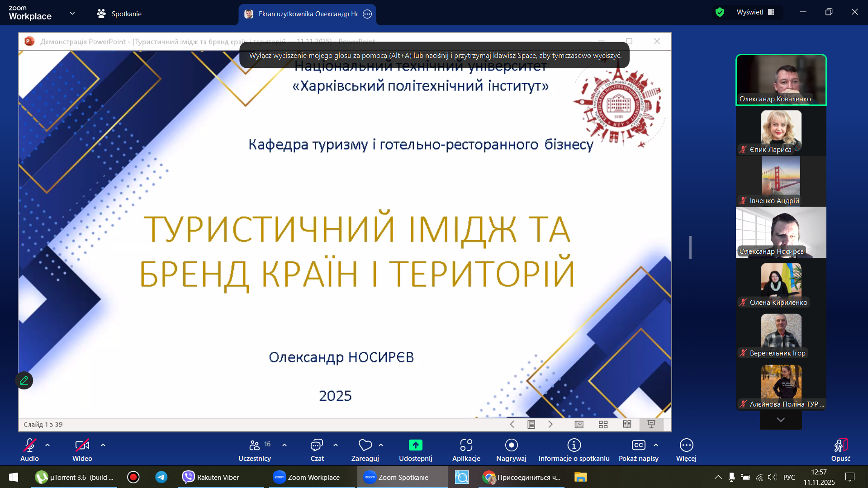Click the Zareaguj reactions heart icon
The width and height of the screenshot is (868, 488).
point(365,445)
